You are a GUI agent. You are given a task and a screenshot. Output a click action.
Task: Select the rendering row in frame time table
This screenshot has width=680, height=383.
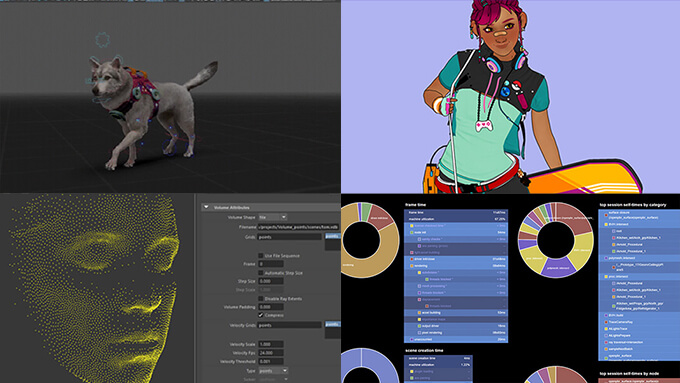[x=456, y=266]
